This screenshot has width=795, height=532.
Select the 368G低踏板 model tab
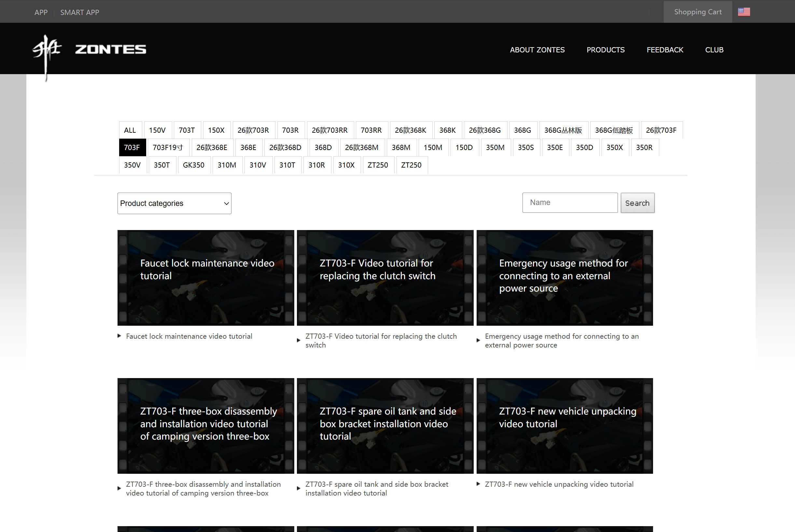point(614,130)
